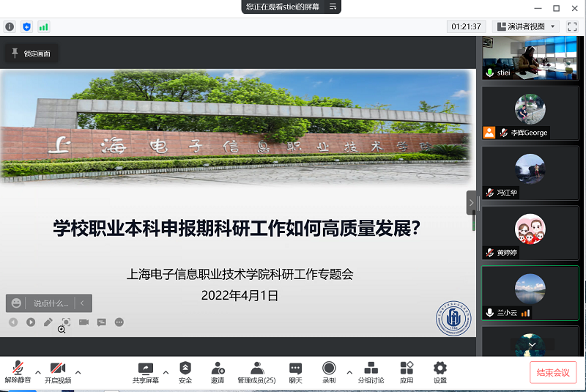Turn on camera via 开启视频
The image size is (586, 392).
point(58,371)
